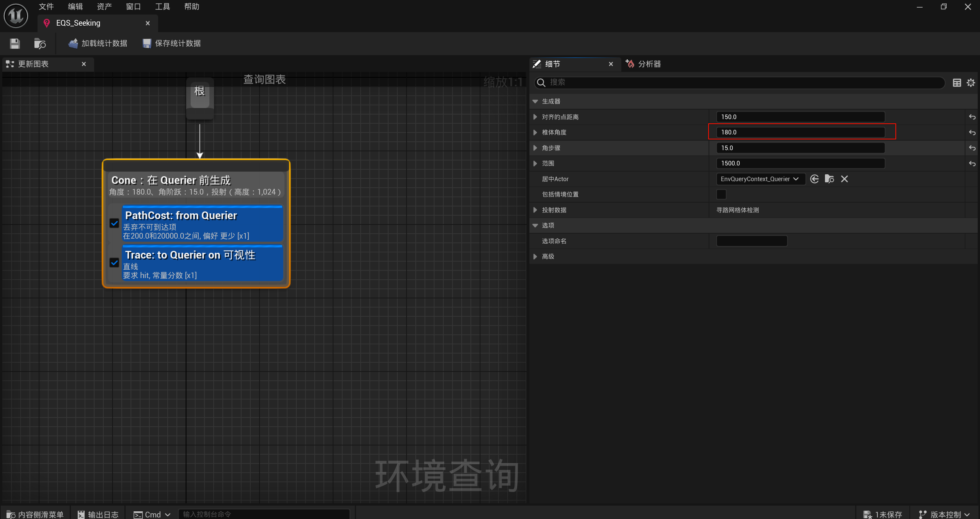Open details panel settings gear icon
The width and height of the screenshot is (980, 519).
tap(971, 83)
